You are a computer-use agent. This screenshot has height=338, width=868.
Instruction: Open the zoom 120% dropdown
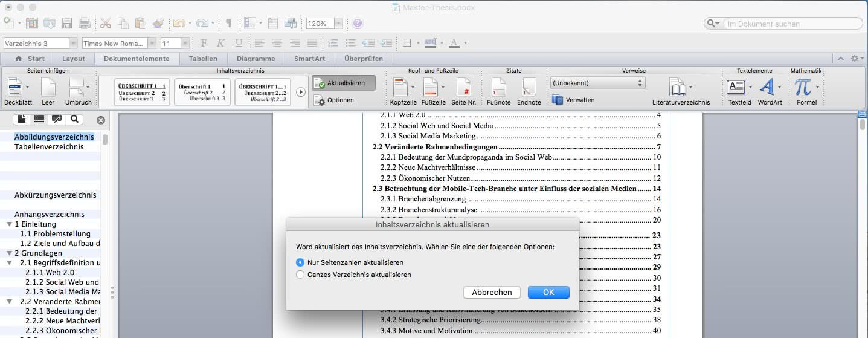click(x=338, y=24)
